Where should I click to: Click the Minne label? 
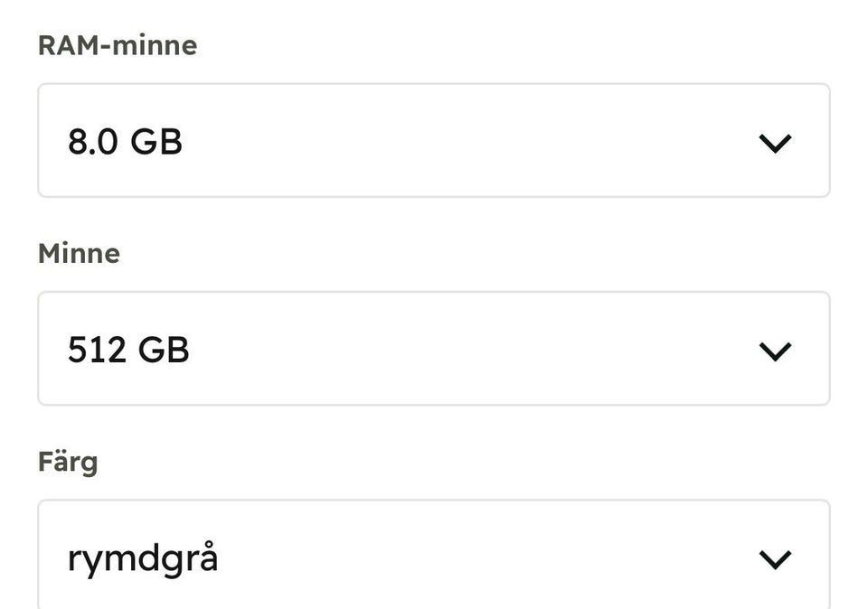tap(80, 253)
